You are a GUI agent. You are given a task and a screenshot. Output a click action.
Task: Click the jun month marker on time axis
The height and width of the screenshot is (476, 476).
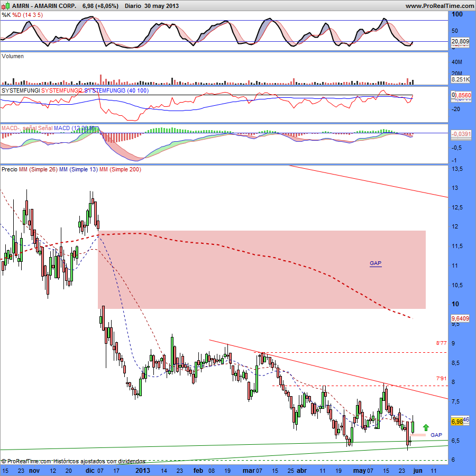pos(418,471)
